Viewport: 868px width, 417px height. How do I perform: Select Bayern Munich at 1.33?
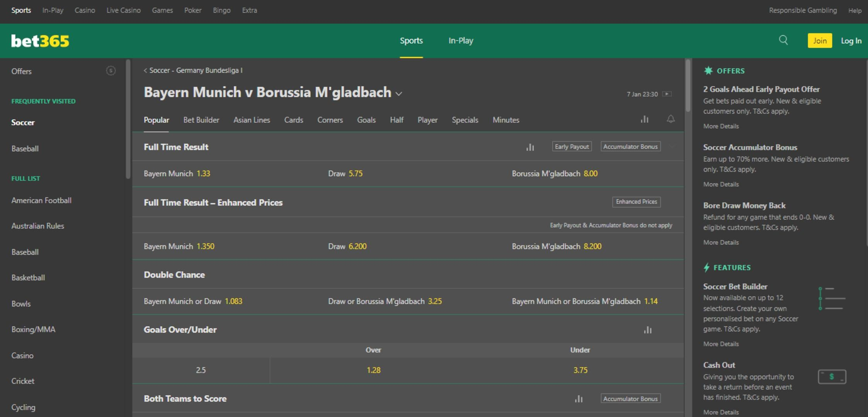click(224, 174)
